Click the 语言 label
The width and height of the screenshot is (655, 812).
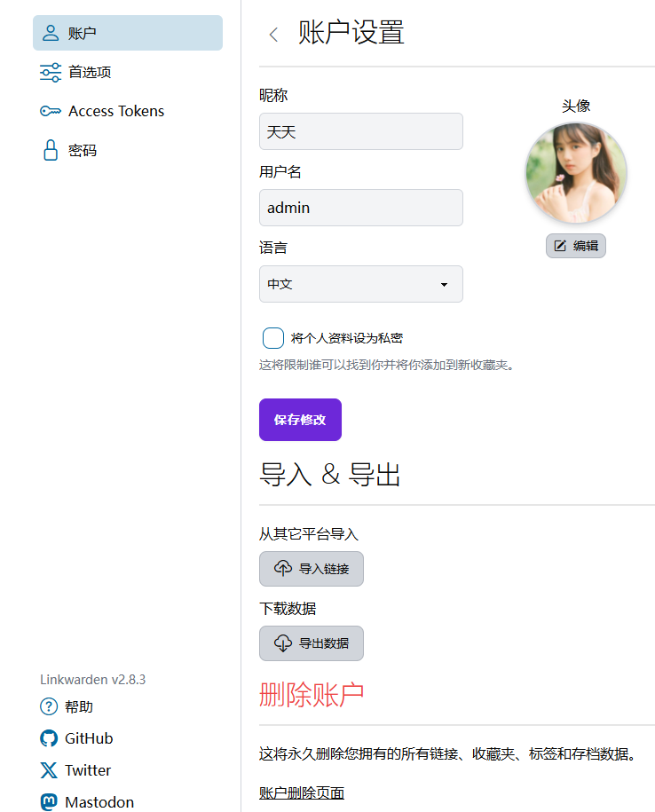[272, 247]
